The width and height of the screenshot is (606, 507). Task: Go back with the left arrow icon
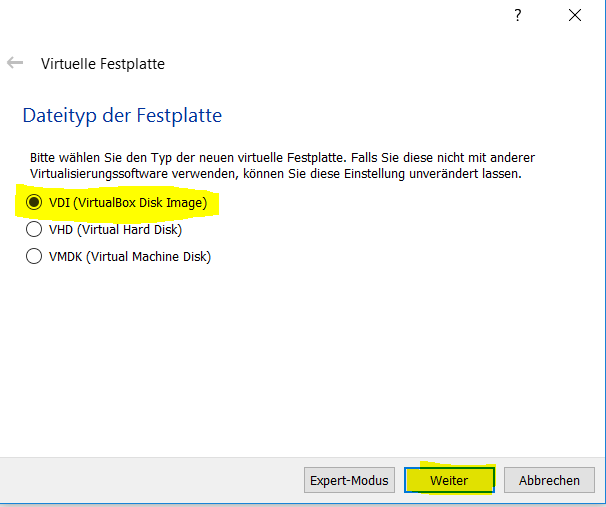coord(15,63)
